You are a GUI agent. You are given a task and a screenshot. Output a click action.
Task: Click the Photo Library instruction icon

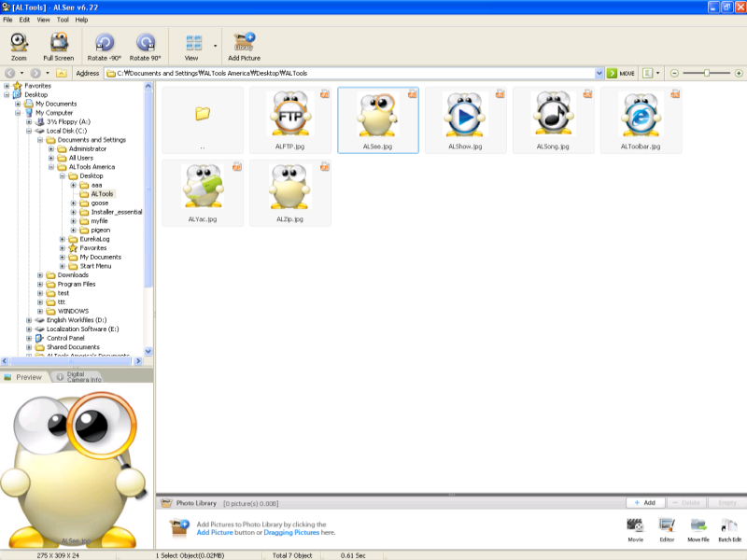point(179,528)
